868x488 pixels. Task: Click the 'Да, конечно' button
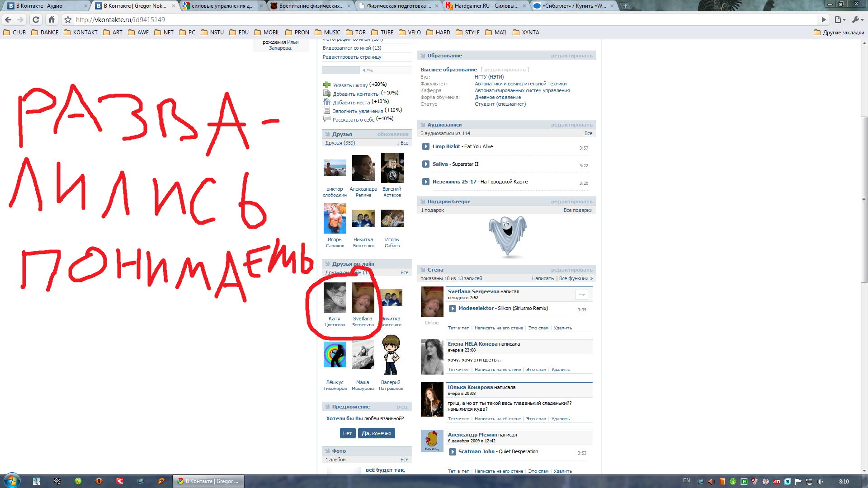pyautogui.click(x=376, y=433)
